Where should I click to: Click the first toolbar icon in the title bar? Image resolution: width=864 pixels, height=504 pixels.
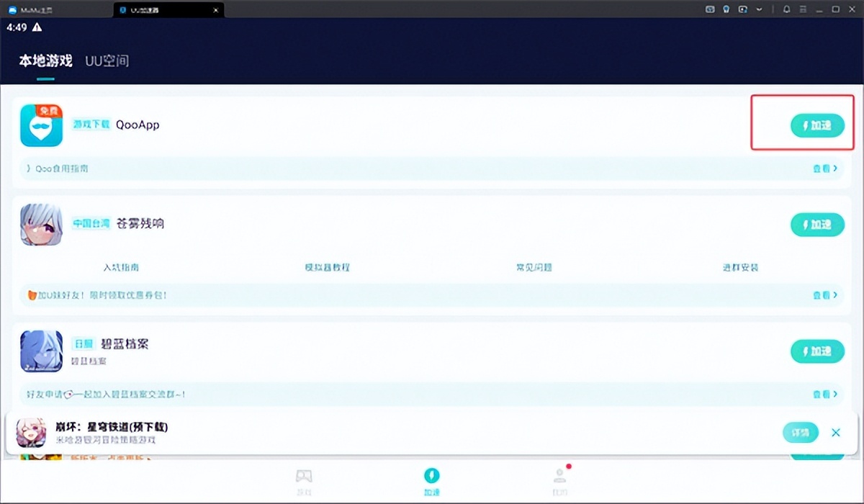(711, 9)
